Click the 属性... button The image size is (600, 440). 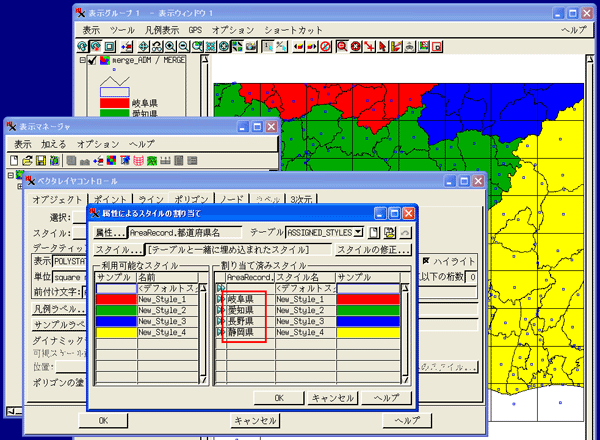(x=109, y=232)
